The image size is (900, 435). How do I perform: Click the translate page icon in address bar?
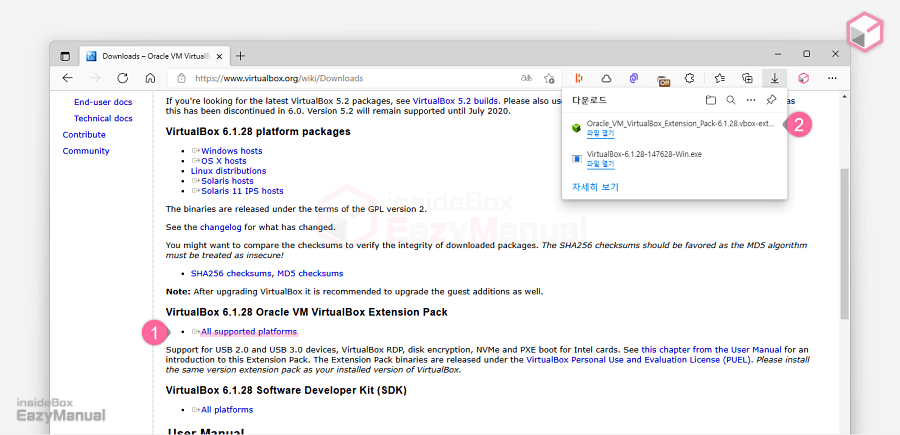click(526, 78)
